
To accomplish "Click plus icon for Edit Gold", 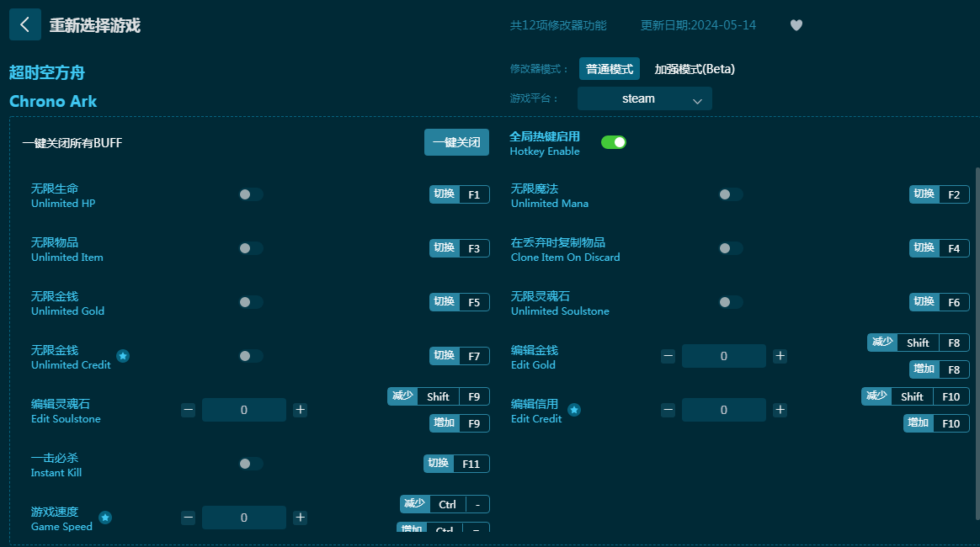I will [780, 356].
